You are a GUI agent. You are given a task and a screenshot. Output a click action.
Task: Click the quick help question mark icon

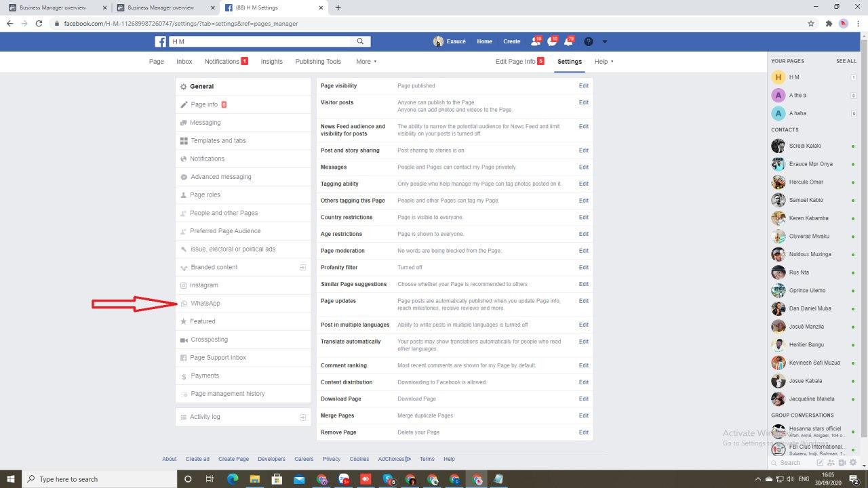pos(589,41)
